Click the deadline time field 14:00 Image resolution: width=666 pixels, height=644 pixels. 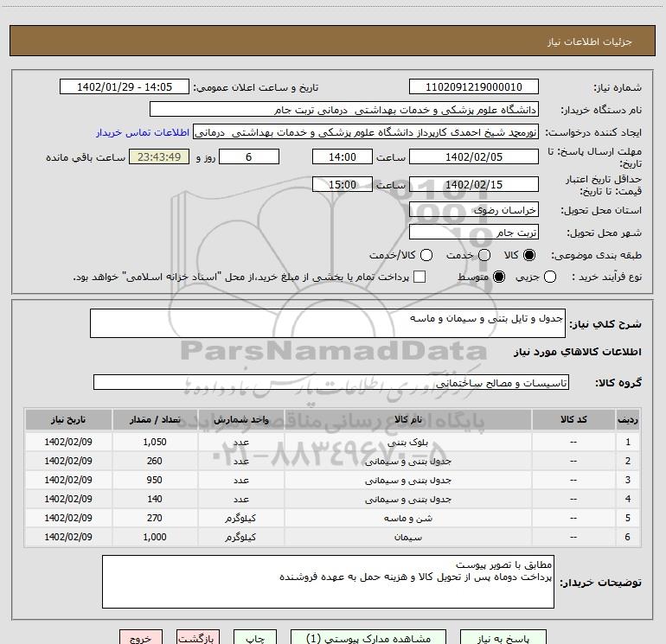pos(343,156)
